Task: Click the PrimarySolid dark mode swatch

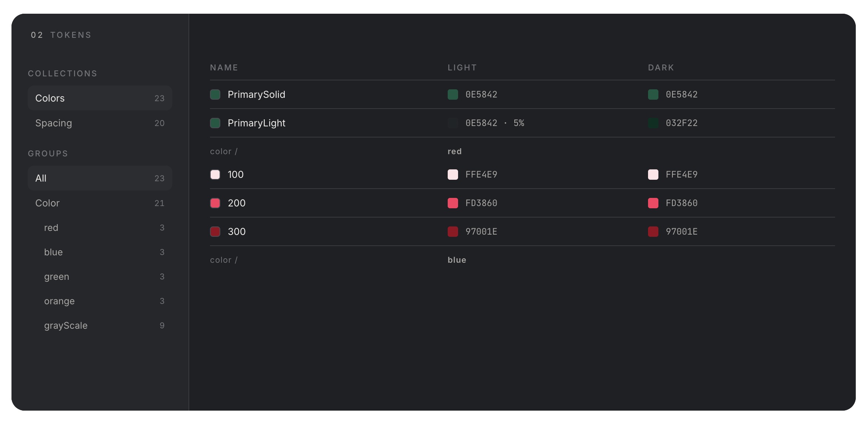Action: click(x=653, y=95)
